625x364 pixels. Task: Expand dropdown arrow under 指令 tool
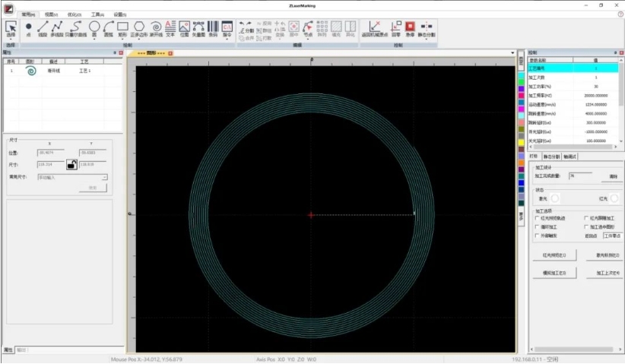click(x=227, y=39)
